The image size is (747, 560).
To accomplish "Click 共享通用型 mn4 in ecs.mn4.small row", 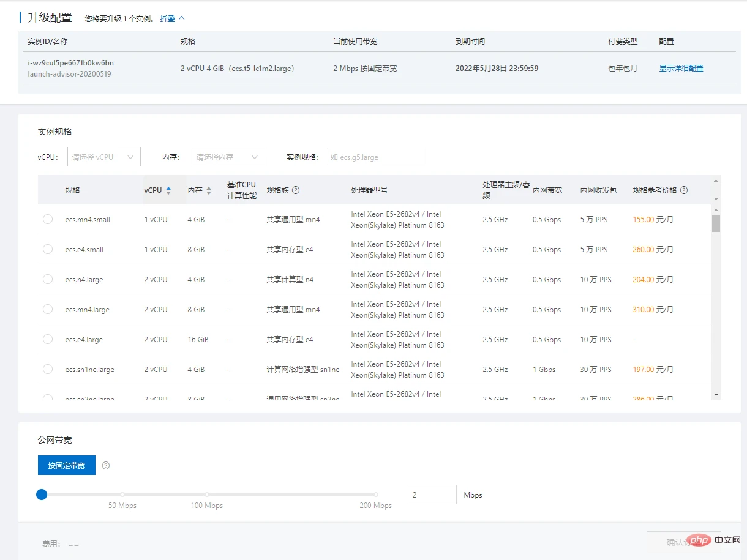I will point(293,219).
